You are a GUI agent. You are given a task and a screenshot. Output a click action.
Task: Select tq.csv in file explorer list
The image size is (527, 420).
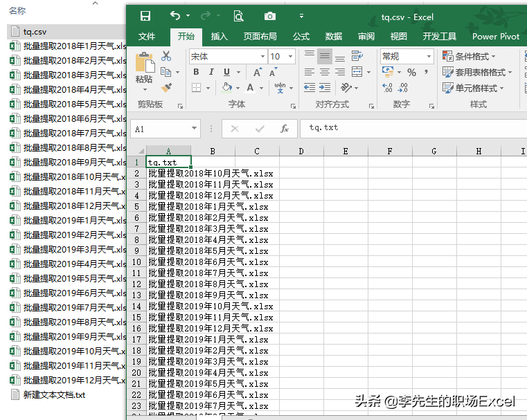pos(66,32)
